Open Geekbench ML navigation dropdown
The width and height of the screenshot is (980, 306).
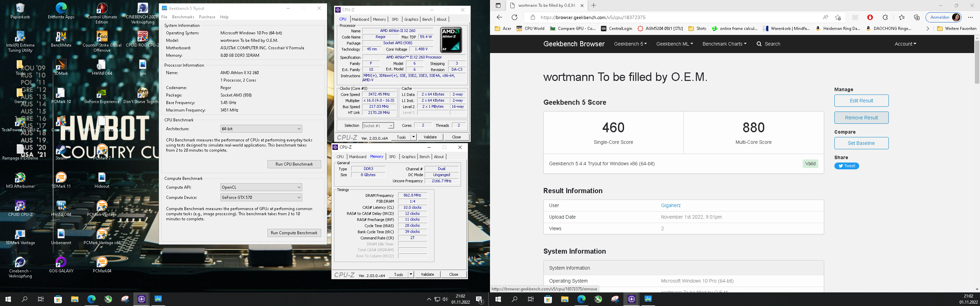coord(674,44)
